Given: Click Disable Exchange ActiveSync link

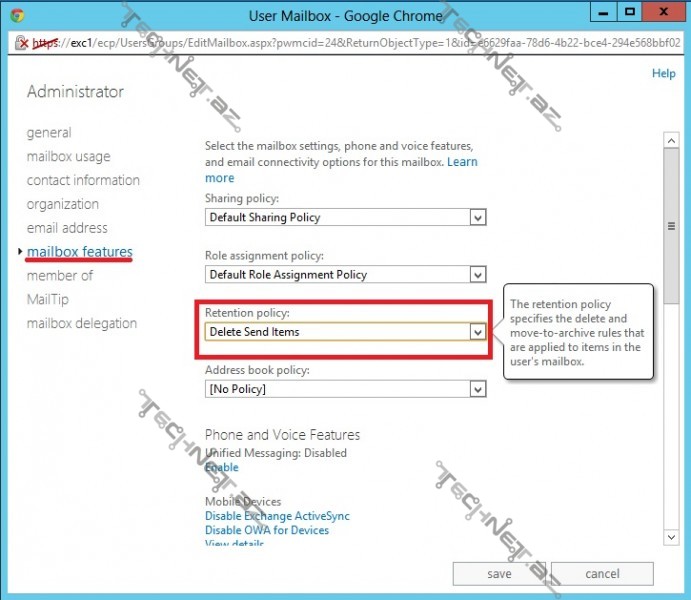Looking at the screenshot, I should point(277,516).
